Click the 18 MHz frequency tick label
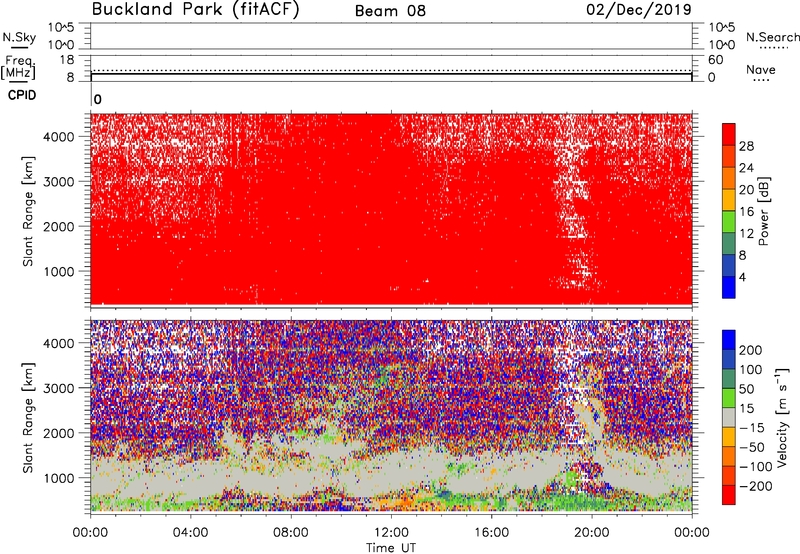The image size is (800, 554). click(x=67, y=60)
